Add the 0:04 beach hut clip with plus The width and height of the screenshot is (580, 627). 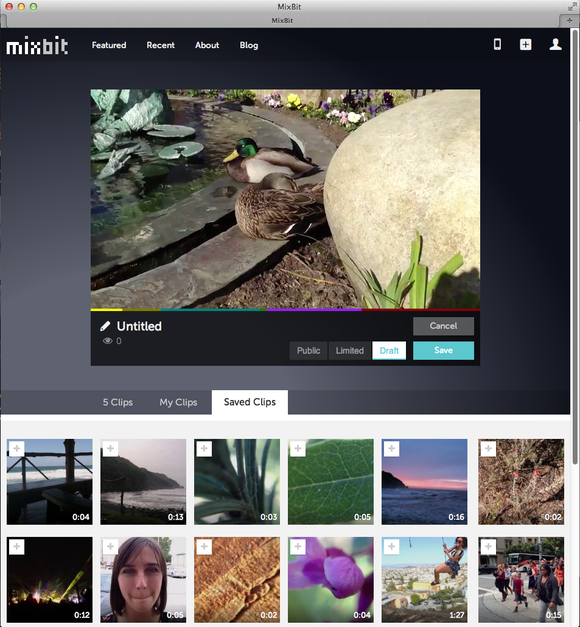pyautogui.click(x=16, y=449)
